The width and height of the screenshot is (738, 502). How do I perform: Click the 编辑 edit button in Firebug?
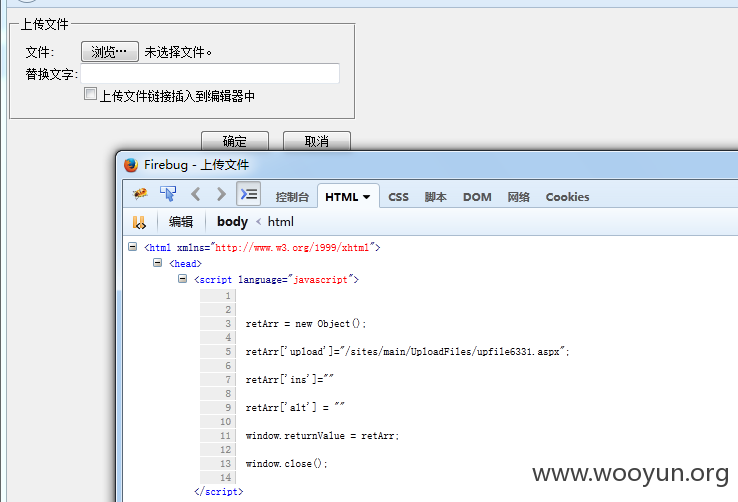(181, 222)
